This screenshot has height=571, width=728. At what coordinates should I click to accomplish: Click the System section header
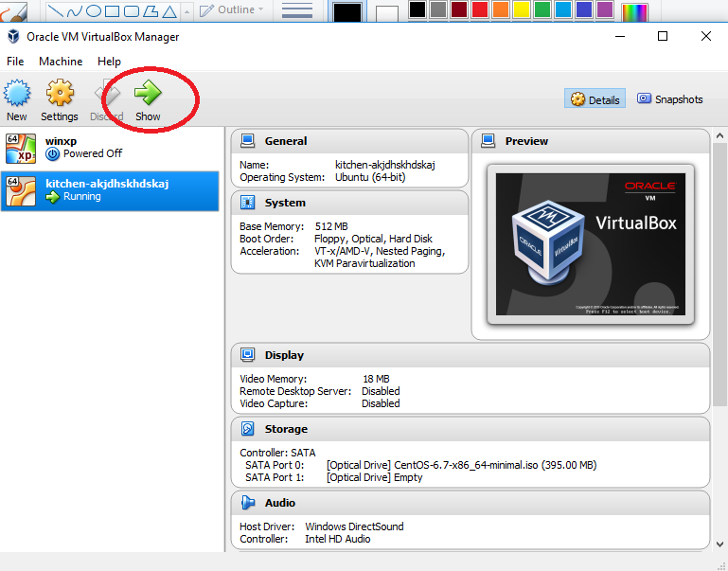click(x=349, y=203)
